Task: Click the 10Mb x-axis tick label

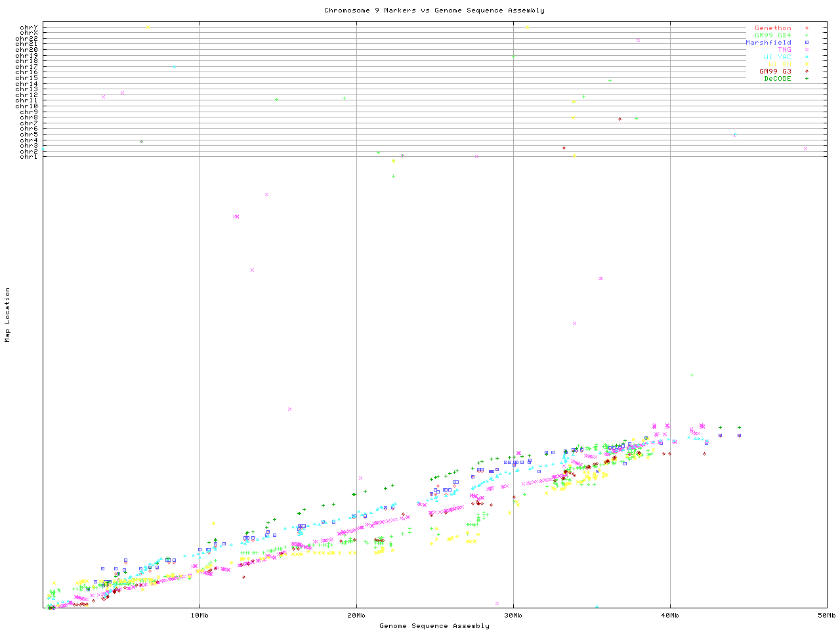Action: pos(199,616)
